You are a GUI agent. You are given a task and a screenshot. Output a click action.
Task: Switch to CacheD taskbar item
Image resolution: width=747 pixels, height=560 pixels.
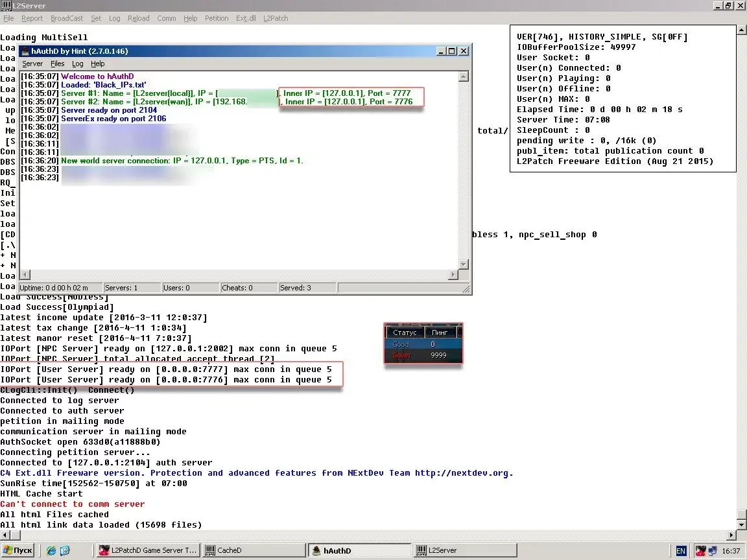click(x=254, y=550)
